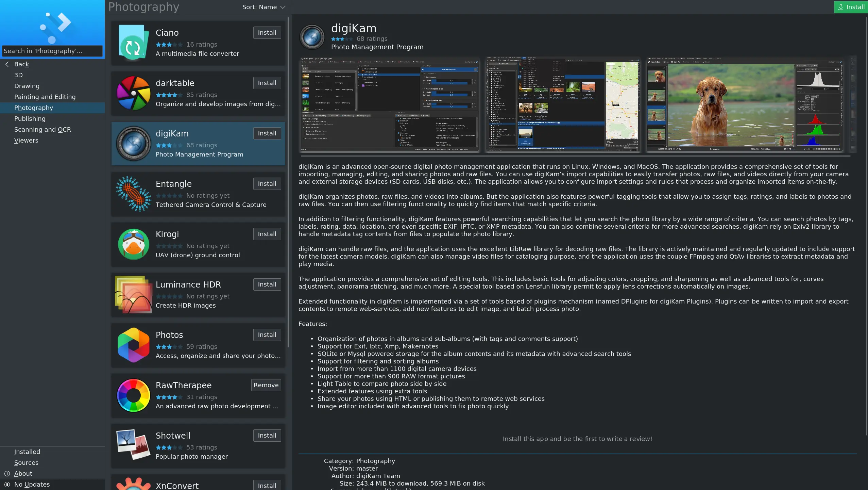Click the Kirogi duck icon
Screen dimensions: 868x490
(133, 244)
